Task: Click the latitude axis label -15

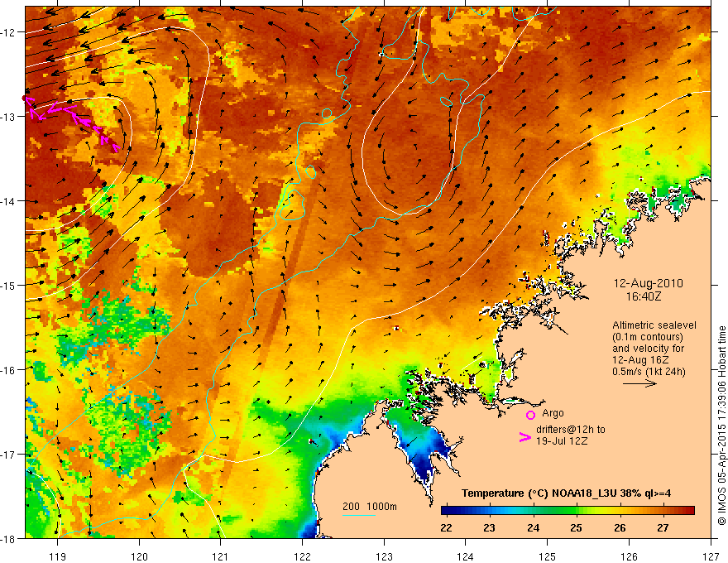Action: [9, 286]
